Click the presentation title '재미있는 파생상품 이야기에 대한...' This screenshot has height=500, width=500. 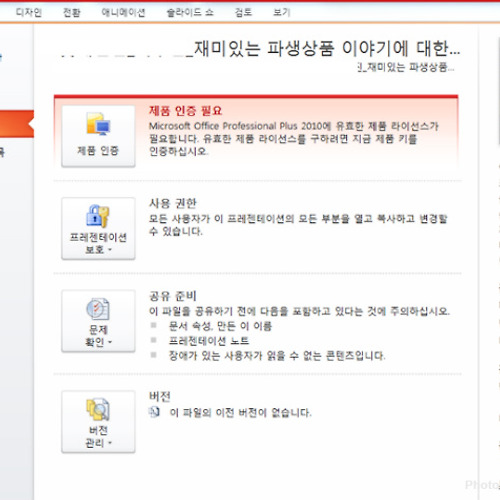point(327,49)
